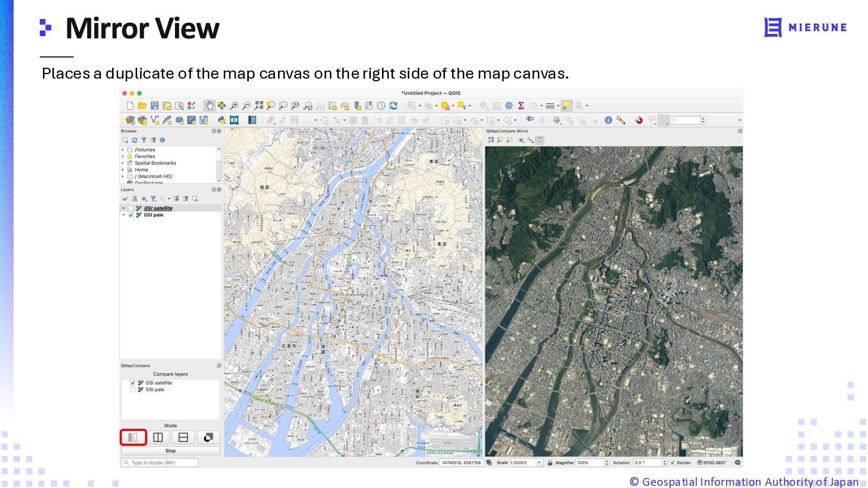Uncheck GSI satellite in Compare layers

(x=132, y=383)
